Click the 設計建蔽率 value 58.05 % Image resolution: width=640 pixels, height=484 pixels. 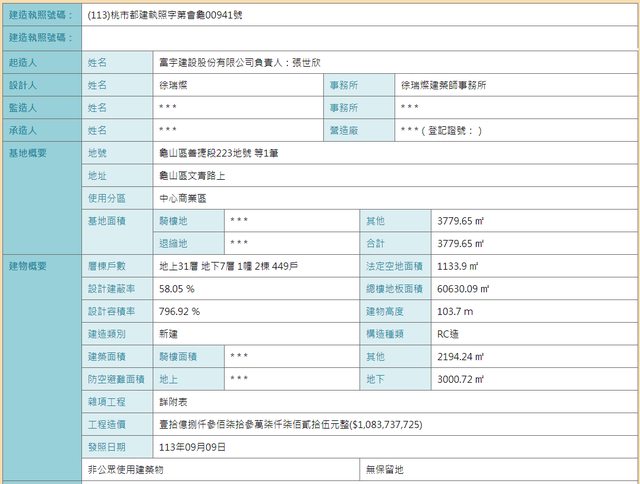176,288
